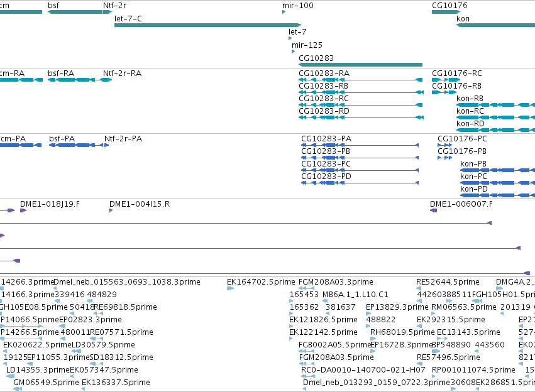Open the kon-RC transcript label

[470, 111]
